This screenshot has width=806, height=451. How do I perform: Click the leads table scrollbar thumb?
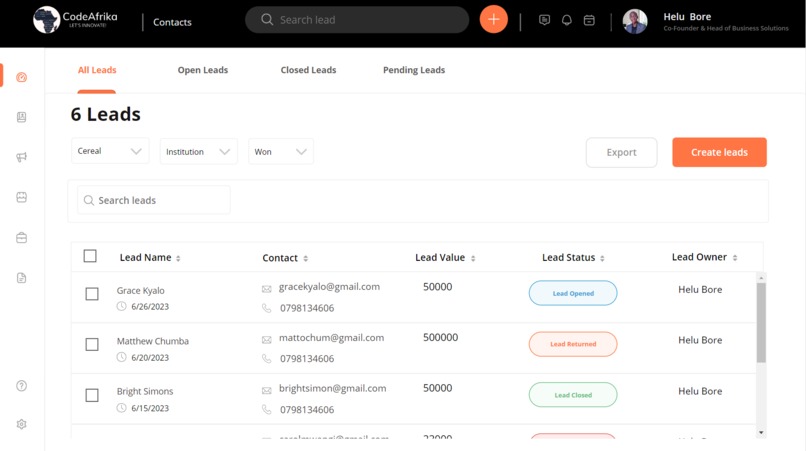[x=761, y=323]
